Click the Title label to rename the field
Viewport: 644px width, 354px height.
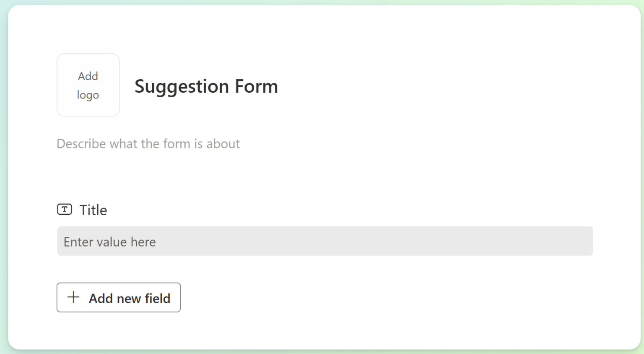(93, 209)
